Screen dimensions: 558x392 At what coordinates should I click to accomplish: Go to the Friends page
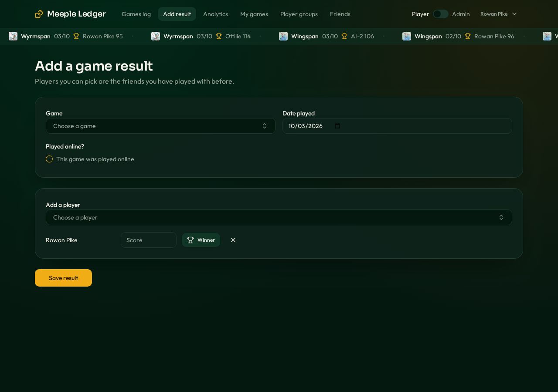pyautogui.click(x=340, y=14)
